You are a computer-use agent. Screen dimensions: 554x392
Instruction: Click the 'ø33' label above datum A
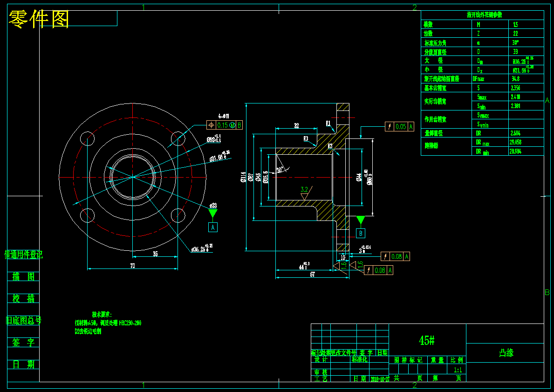coord(213,206)
